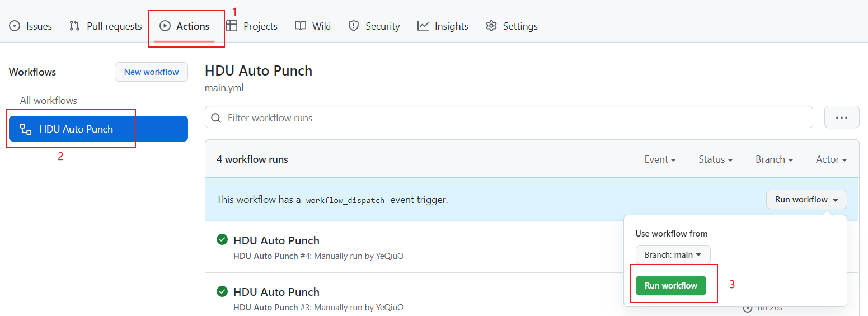Click the Wiki book icon
868x316 pixels.
(301, 26)
